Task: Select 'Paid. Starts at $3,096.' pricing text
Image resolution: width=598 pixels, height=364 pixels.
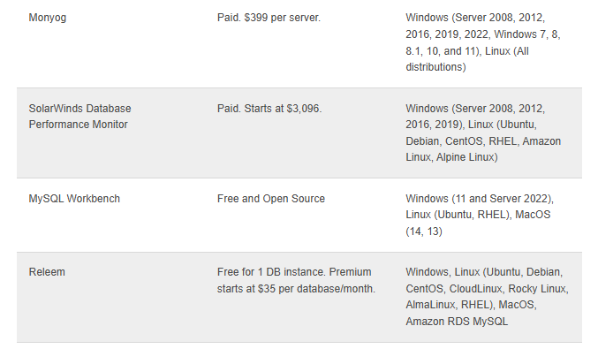Action: click(x=269, y=109)
